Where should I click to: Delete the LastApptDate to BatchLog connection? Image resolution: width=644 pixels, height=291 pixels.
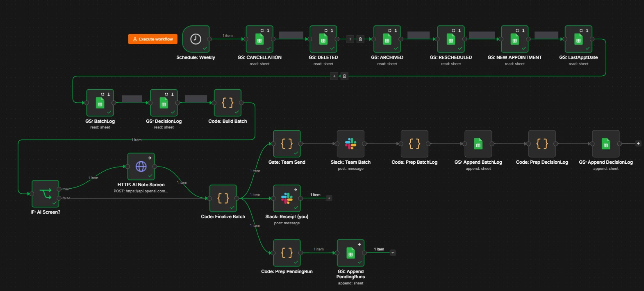344,76
